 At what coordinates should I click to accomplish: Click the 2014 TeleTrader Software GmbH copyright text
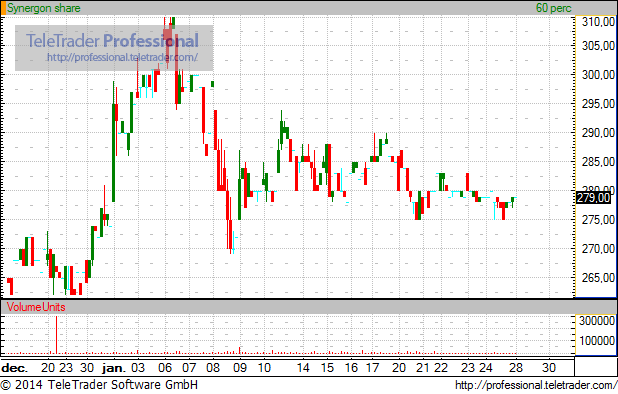(x=99, y=385)
